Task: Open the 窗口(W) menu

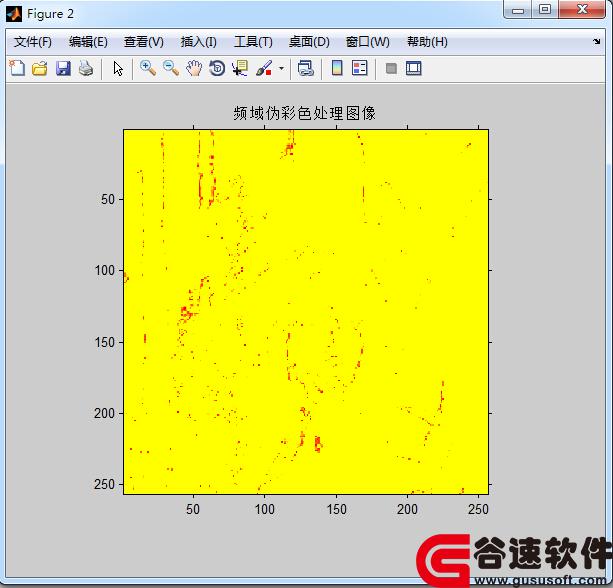Action: (x=368, y=41)
